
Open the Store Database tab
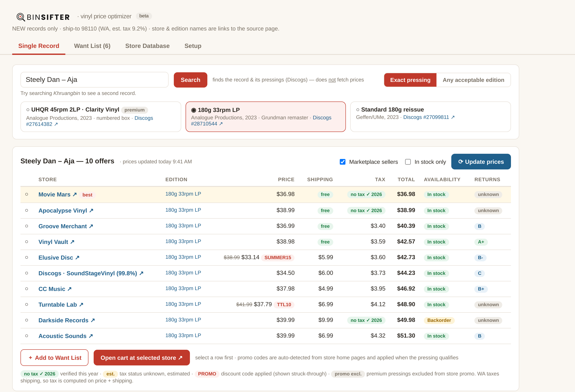tap(147, 46)
